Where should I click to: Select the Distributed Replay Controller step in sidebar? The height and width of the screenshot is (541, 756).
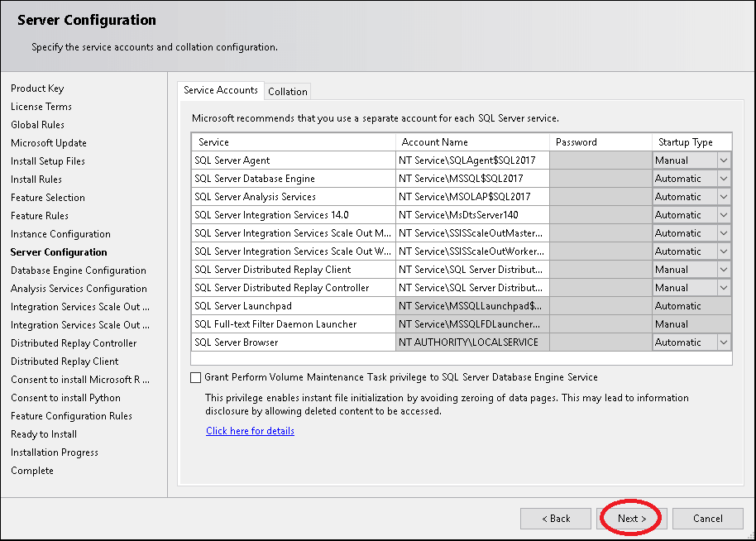(74, 343)
